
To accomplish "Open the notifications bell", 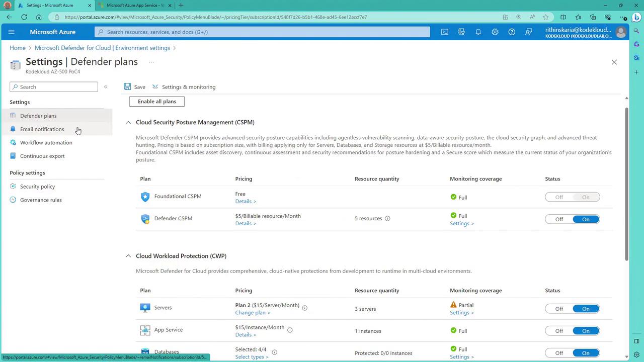I will point(478,32).
